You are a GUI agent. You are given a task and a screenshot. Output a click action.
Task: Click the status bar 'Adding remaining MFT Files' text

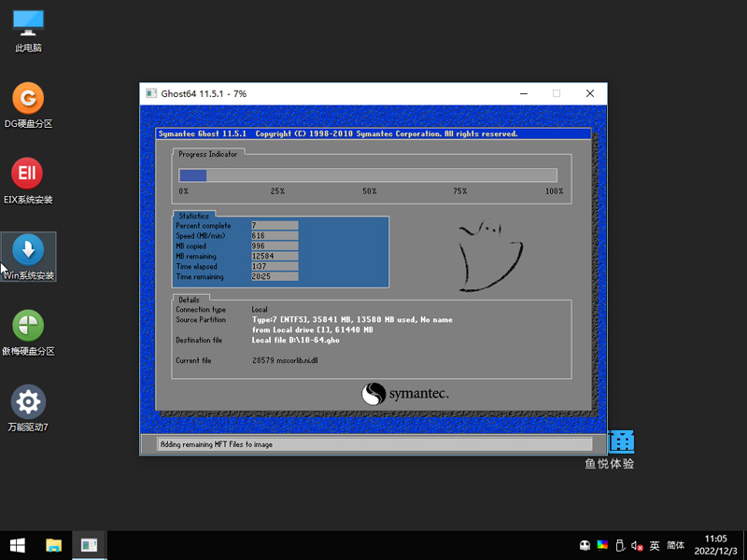(217, 444)
